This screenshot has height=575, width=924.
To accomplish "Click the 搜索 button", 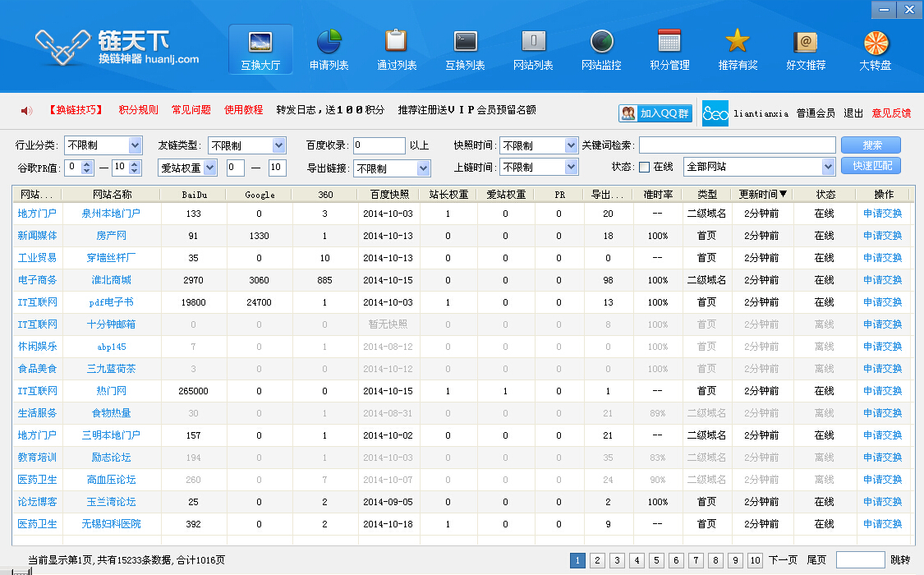I will coord(871,145).
